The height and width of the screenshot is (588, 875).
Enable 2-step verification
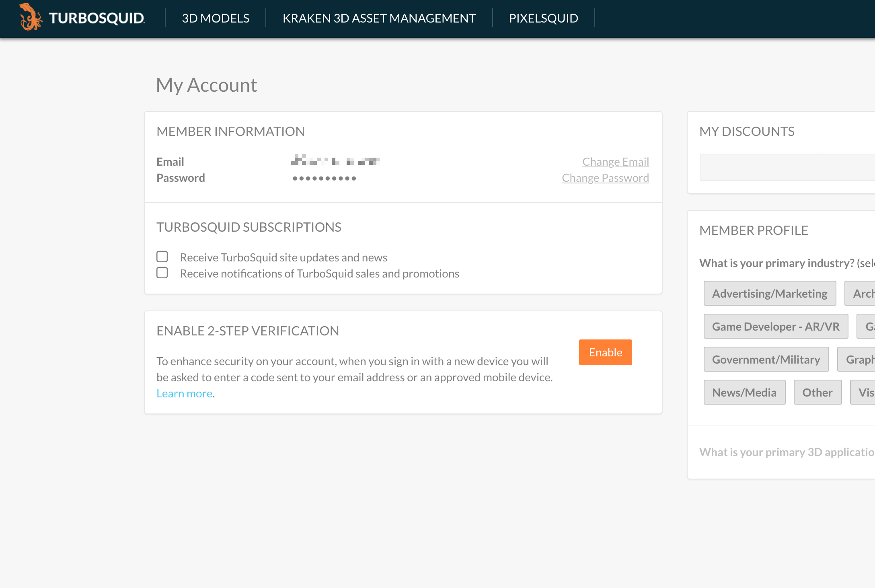(605, 352)
